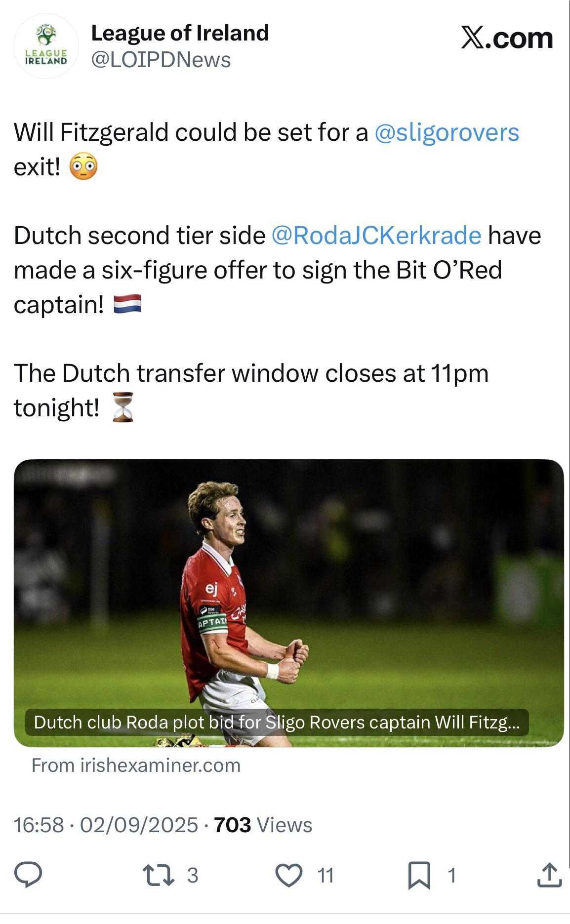Click the @LOIPDNews handle
This screenshot has height=924, width=570.
point(161,60)
